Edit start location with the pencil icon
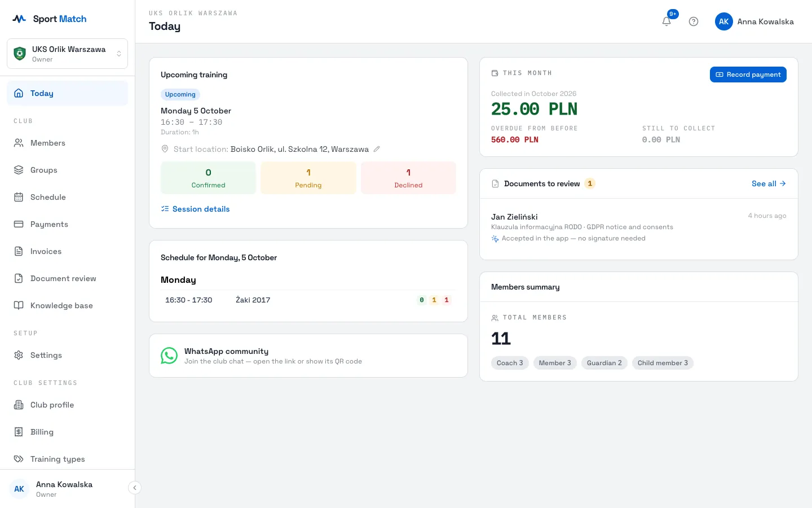Screen dimensions: 812x508 tap(377, 149)
